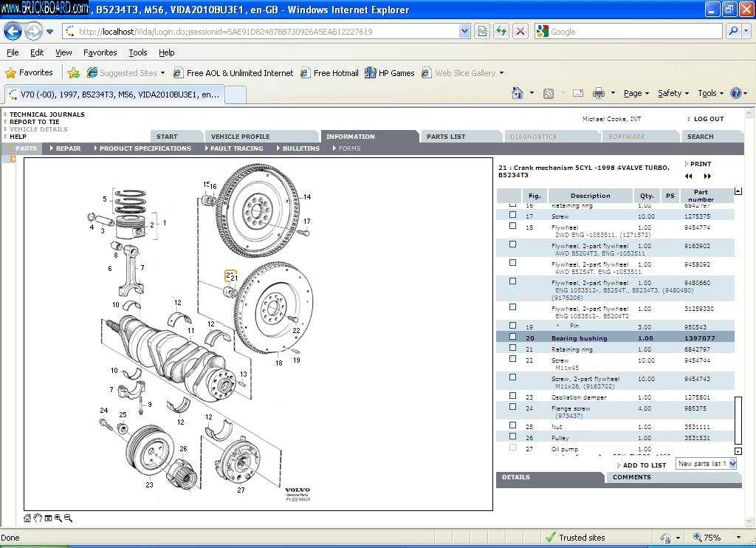Select the pan hand tool

[x=38, y=518]
